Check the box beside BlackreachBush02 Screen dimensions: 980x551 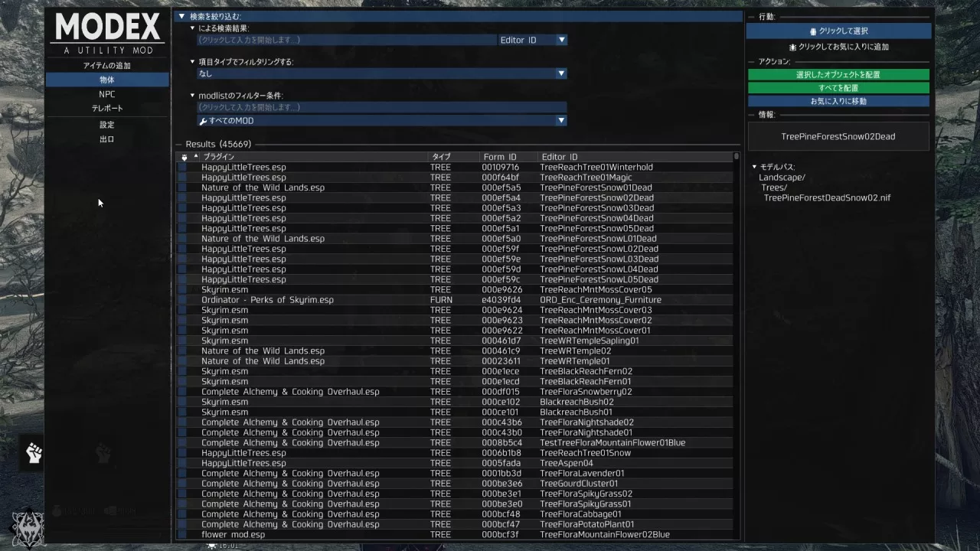pos(182,402)
